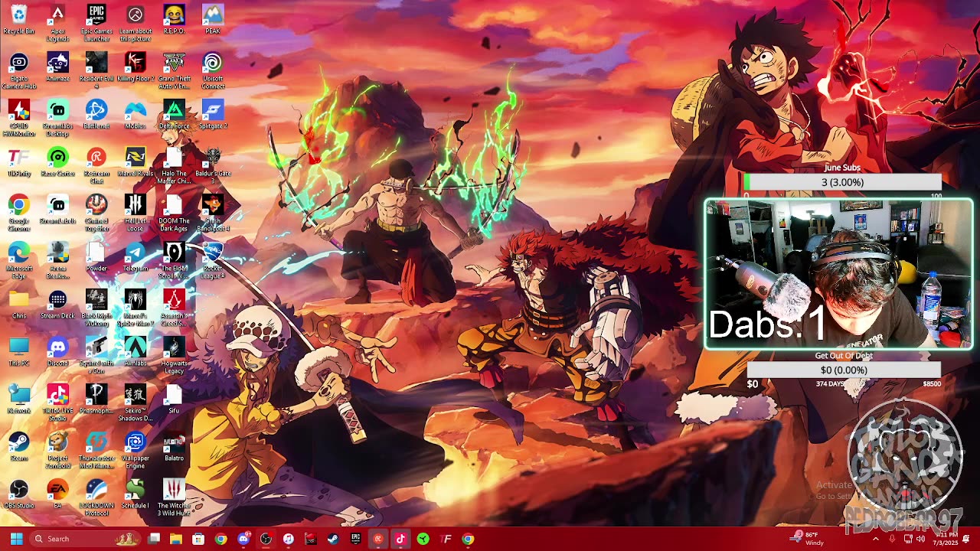Click the Learn about this picture icon

click(x=136, y=23)
